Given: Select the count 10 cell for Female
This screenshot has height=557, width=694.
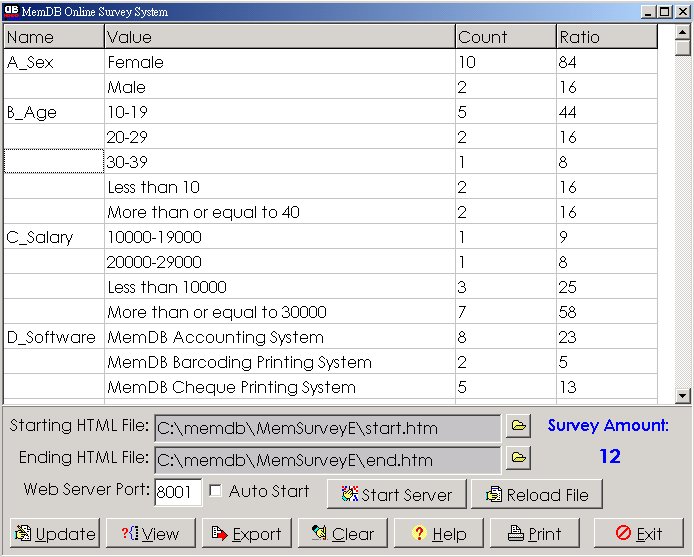Looking at the screenshot, I should click(506, 62).
